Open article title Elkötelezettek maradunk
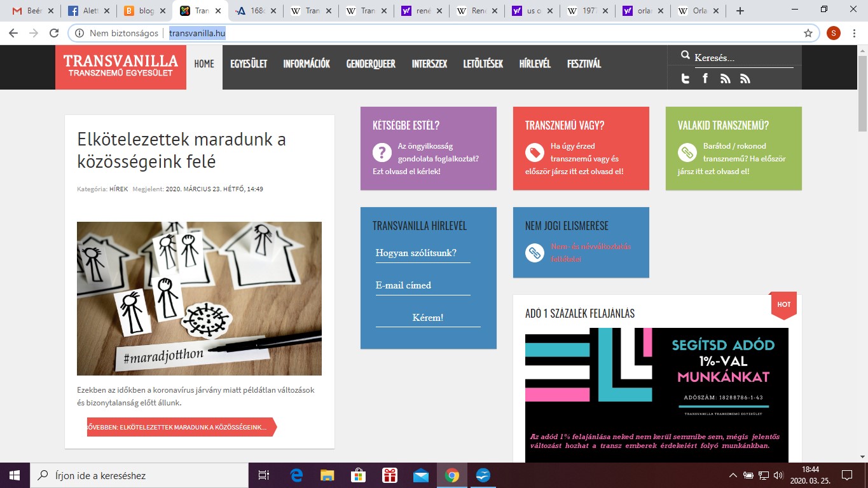 181,151
